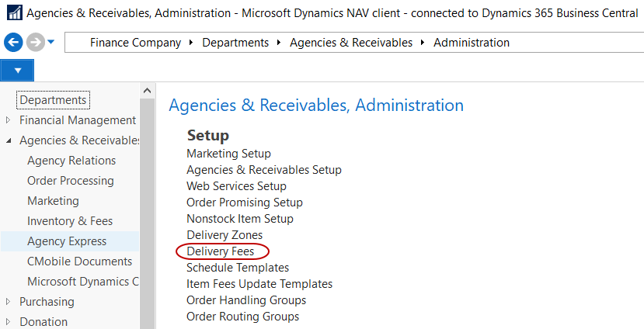Select Finance Company in the address bar

click(135, 43)
